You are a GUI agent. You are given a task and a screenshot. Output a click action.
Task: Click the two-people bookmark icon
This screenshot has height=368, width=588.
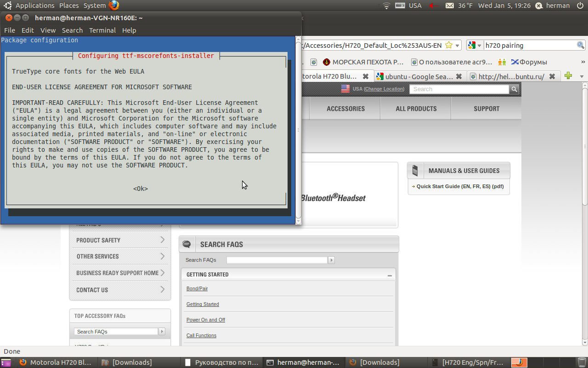pos(502,62)
